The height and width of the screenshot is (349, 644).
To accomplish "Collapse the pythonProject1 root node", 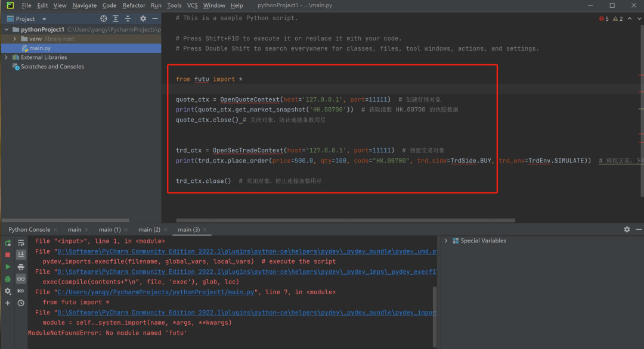I will [7, 30].
